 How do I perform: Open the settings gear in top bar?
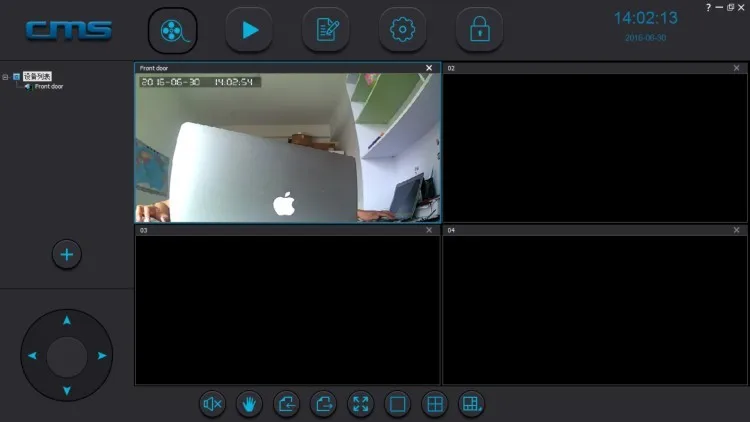pos(402,30)
